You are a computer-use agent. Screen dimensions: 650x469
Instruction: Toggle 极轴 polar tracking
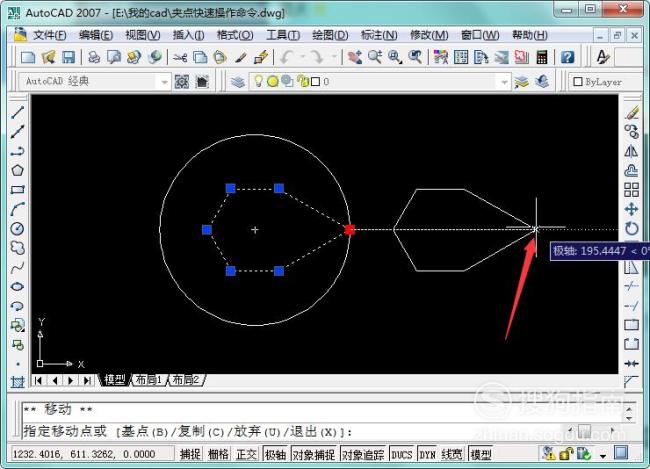(276, 454)
